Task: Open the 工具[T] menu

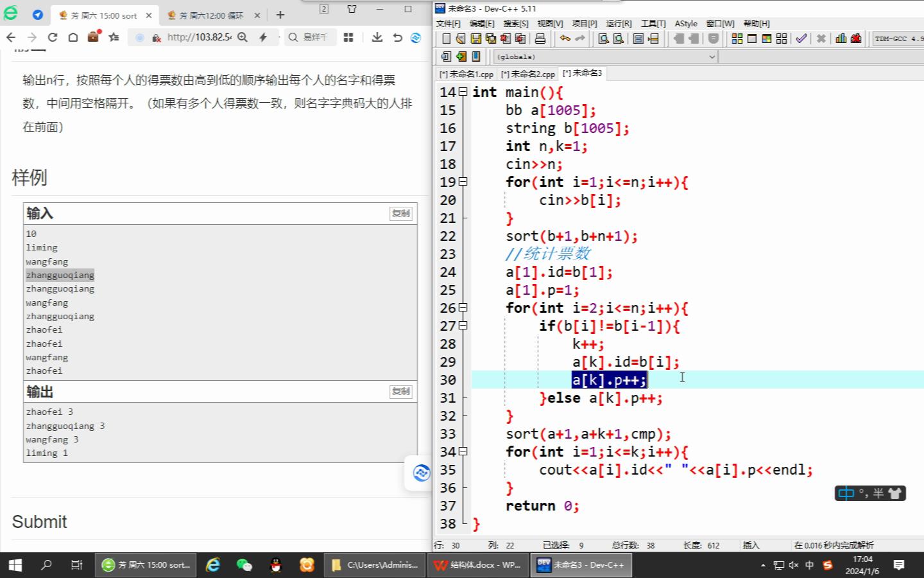Action: pos(653,23)
